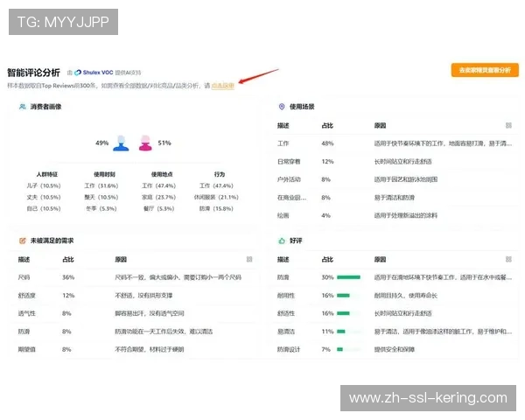Click the 尺码 row in unmet needs
Screen dimensions: 525x420
coord(133,277)
